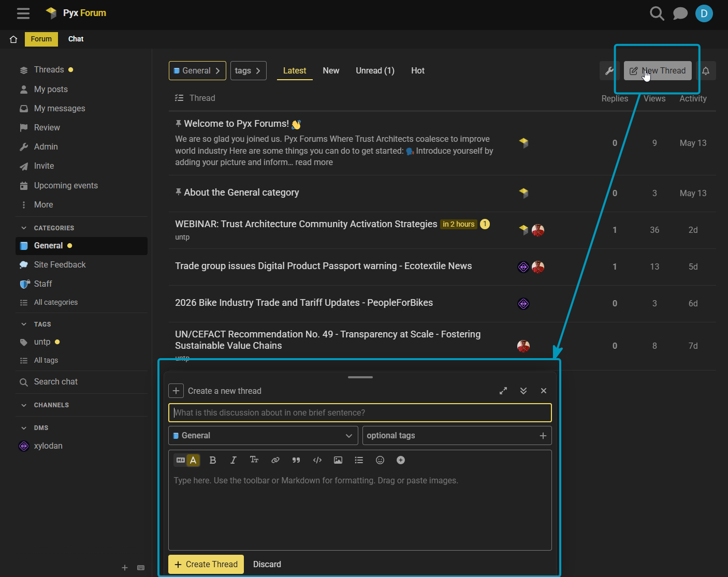728x577 pixels.
Task: Upload image in composer toolbar
Action: [338, 460]
